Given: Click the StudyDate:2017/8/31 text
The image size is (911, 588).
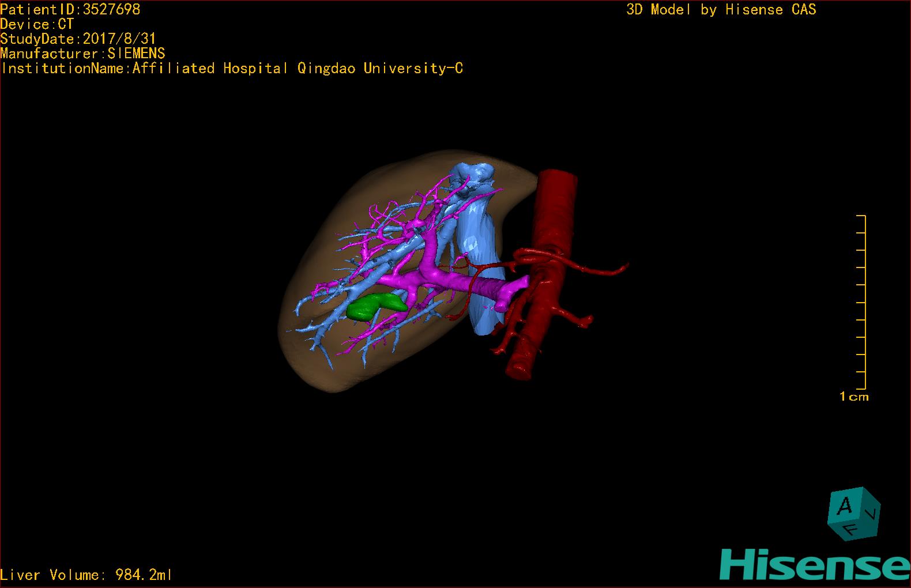Looking at the screenshot, I should tap(78, 39).
